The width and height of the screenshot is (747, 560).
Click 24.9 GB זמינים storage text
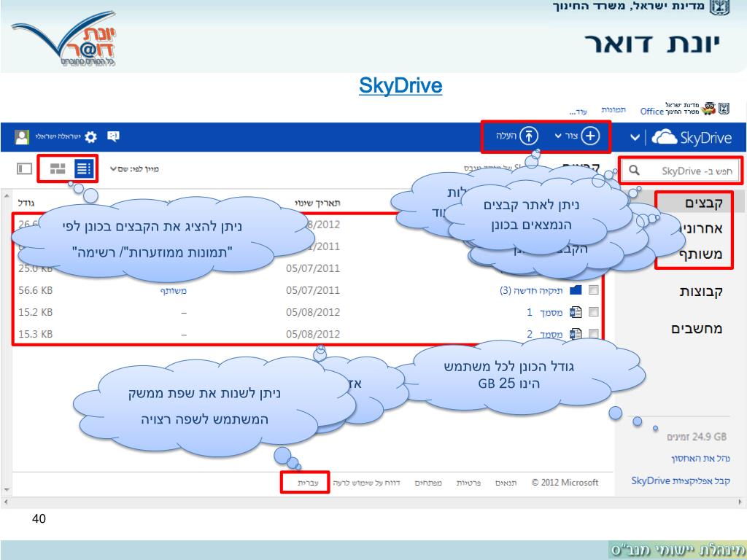coord(697,437)
